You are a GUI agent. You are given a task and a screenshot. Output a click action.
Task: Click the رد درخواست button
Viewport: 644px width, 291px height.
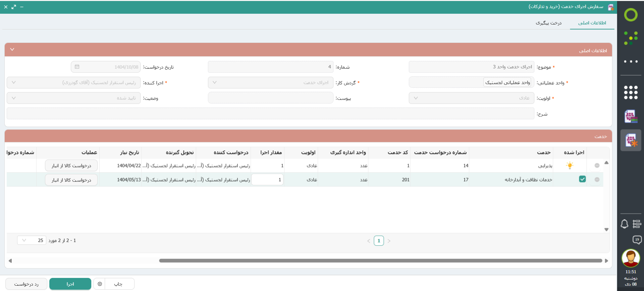26,284
